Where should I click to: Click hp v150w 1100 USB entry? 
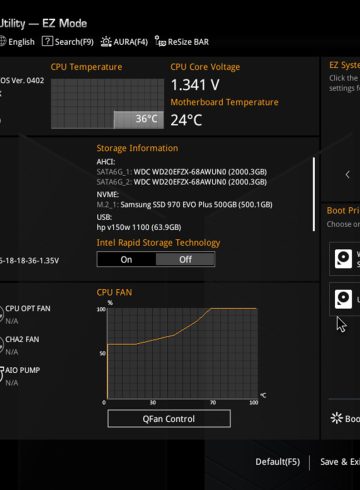point(139,227)
